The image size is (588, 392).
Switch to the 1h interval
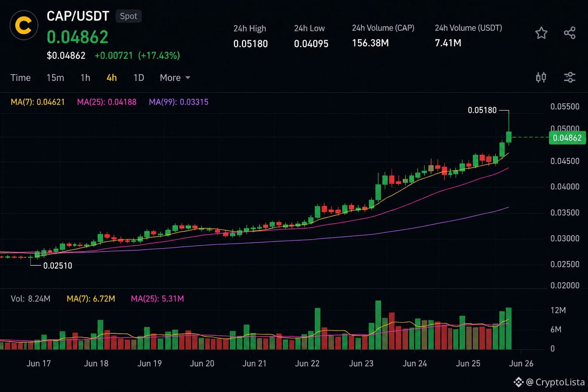point(85,78)
